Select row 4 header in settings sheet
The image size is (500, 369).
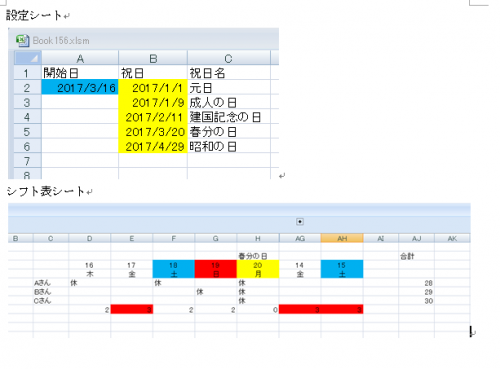27,117
